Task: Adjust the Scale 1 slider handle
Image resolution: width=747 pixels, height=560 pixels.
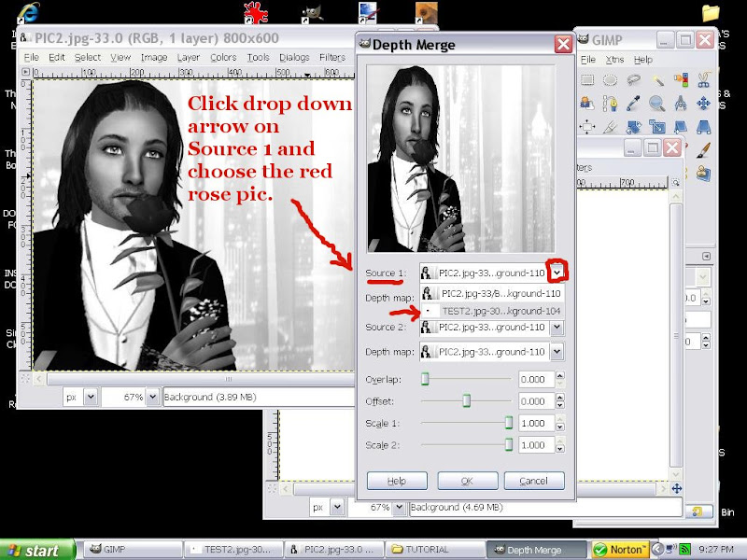Action: coord(509,423)
